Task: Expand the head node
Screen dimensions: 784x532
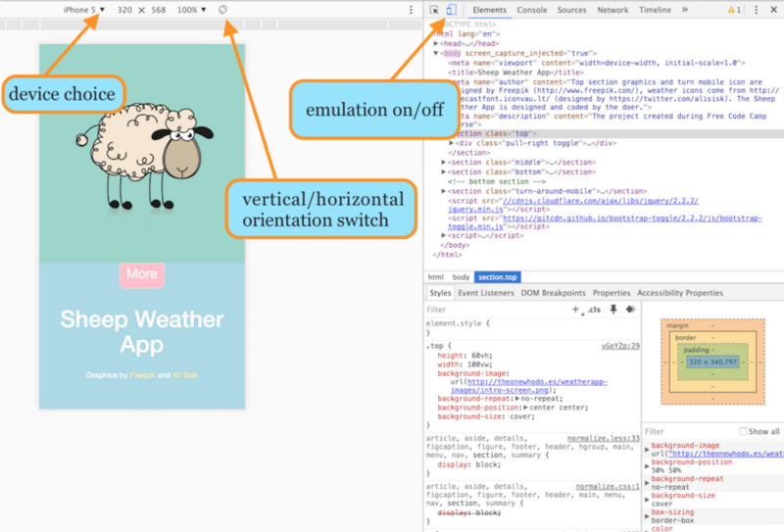Action: 436,43
